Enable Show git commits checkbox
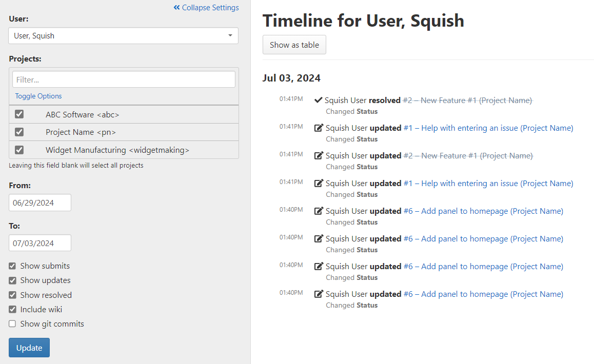 [x=12, y=324]
